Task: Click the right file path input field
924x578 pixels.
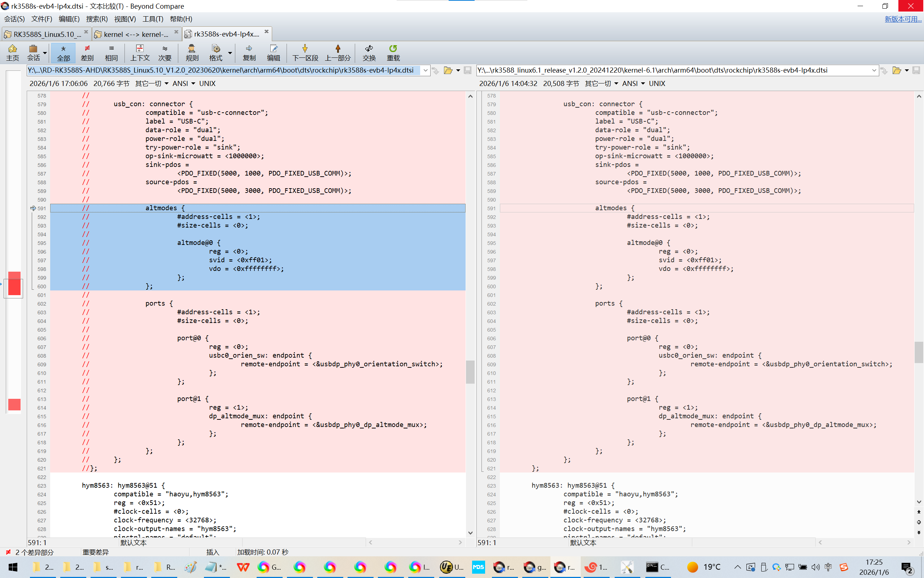Action: click(673, 70)
